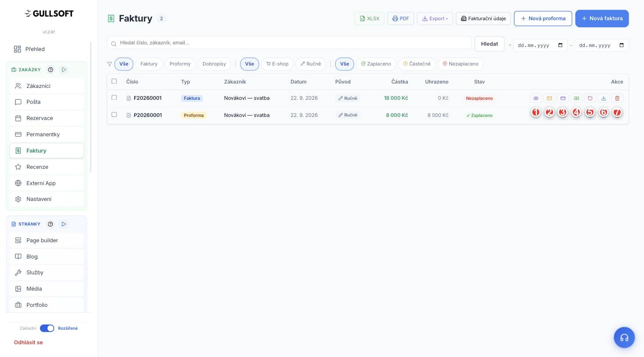The height and width of the screenshot is (357, 644).
Task: Tick the checkbox for invoice F20260001
Action: (x=114, y=98)
